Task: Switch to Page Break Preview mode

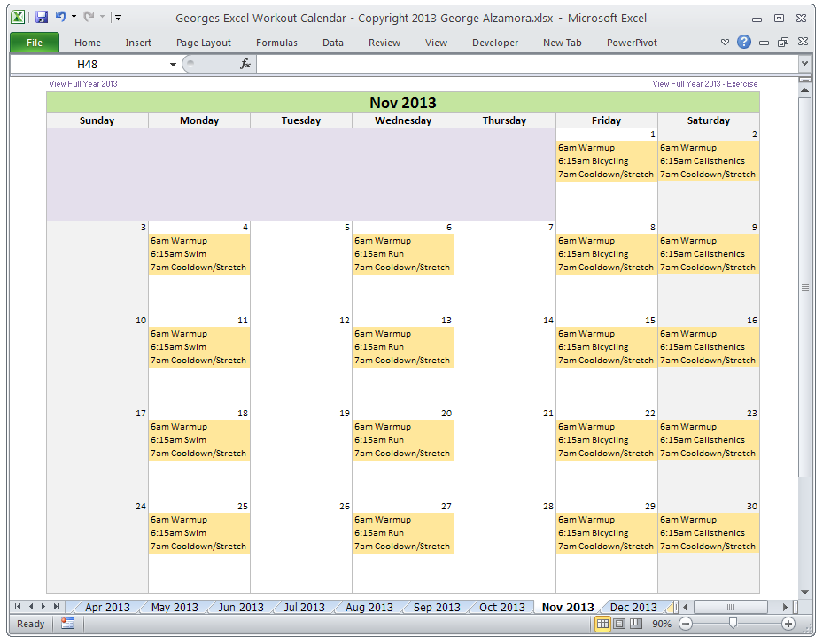Action: [x=635, y=624]
